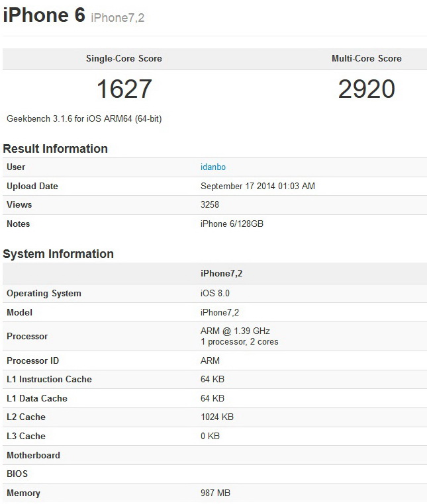Select the L1 Instruction Cache label
This screenshot has height=504, width=427.
(x=49, y=379)
